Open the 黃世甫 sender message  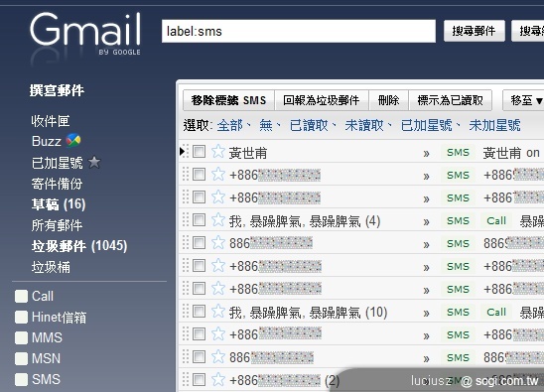pyautogui.click(x=248, y=153)
